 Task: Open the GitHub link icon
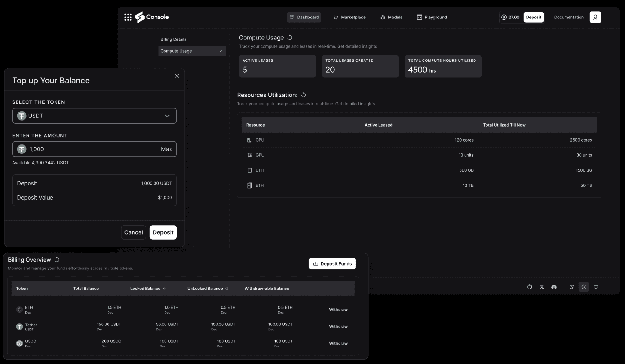pos(529,287)
